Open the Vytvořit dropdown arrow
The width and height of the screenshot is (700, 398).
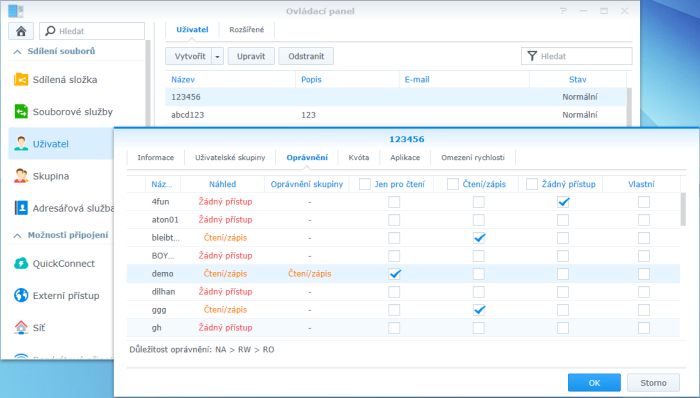(217, 56)
